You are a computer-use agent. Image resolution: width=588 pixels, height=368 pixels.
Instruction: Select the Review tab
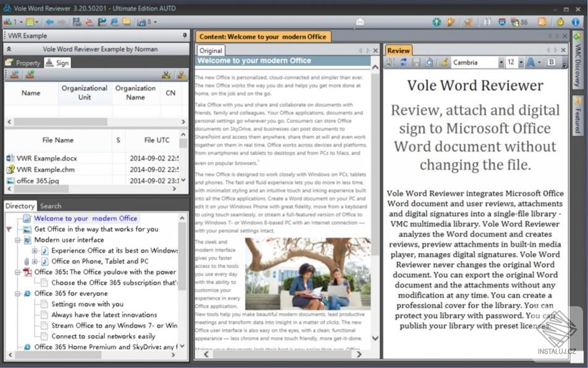(x=398, y=50)
